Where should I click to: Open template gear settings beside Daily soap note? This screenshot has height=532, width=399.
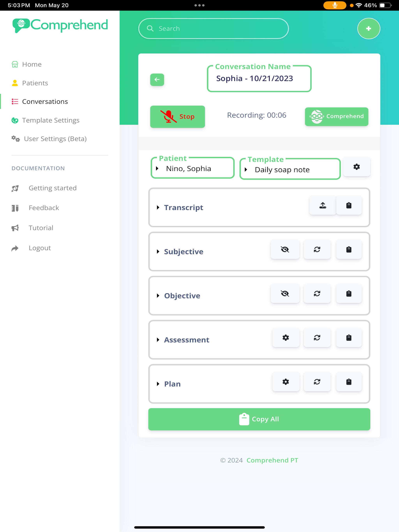pos(356,167)
